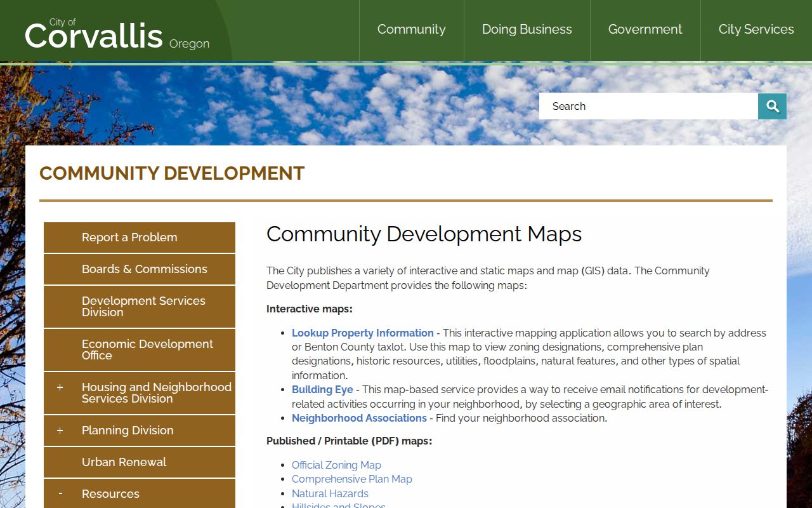Viewport: 812px width, 508px height.
Task: Open the Official Zoning Map PDF
Action: (336, 465)
